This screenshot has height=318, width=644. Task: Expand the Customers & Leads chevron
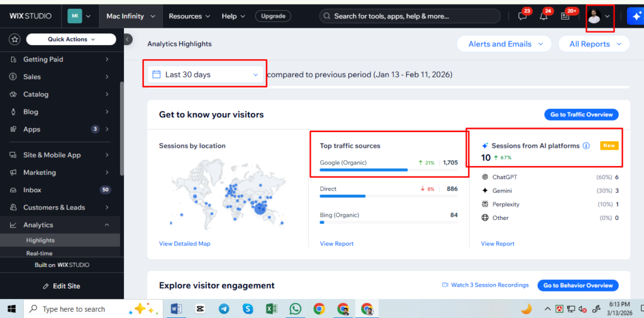pyautogui.click(x=107, y=207)
